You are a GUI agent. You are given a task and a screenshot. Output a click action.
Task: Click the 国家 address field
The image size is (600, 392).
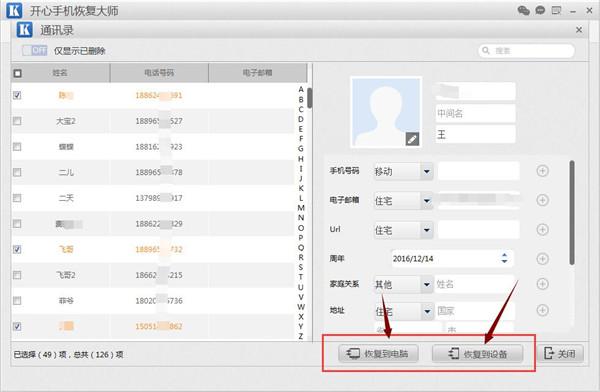click(475, 311)
